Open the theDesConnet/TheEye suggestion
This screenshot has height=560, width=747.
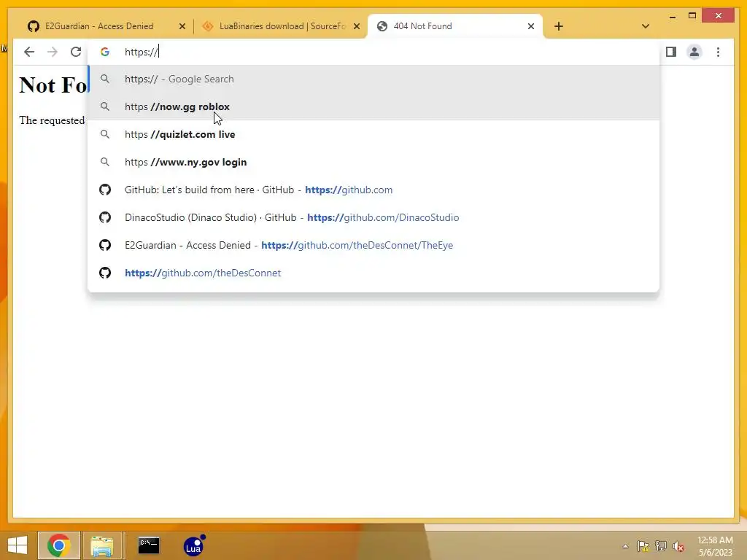pos(373,245)
